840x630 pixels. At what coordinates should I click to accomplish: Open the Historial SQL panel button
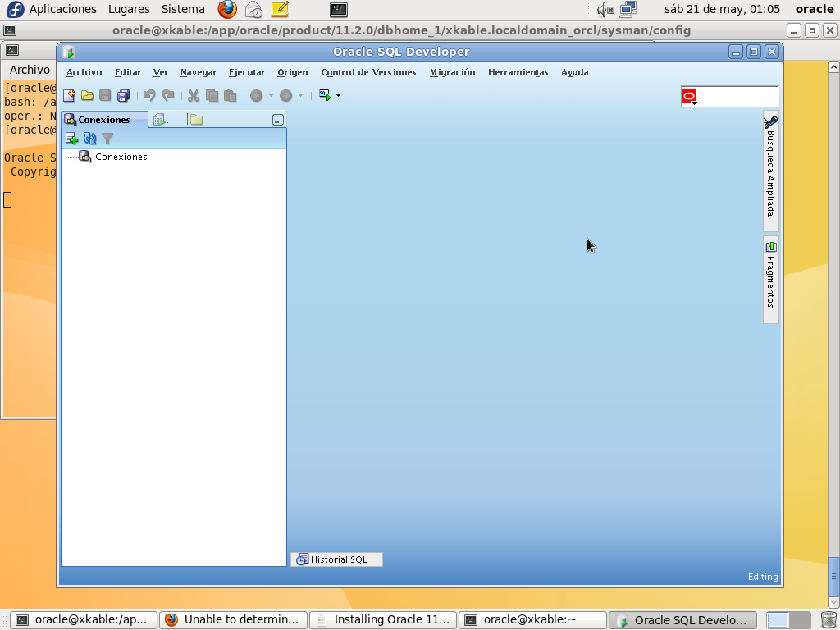[336, 559]
